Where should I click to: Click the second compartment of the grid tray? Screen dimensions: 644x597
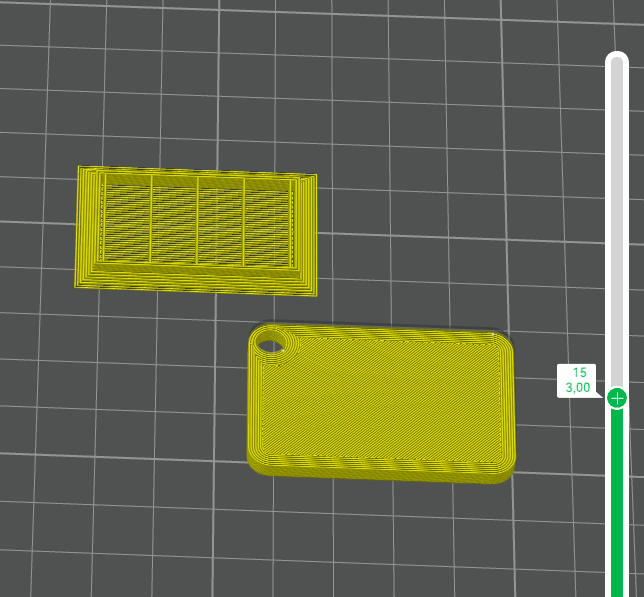[x=175, y=222]
